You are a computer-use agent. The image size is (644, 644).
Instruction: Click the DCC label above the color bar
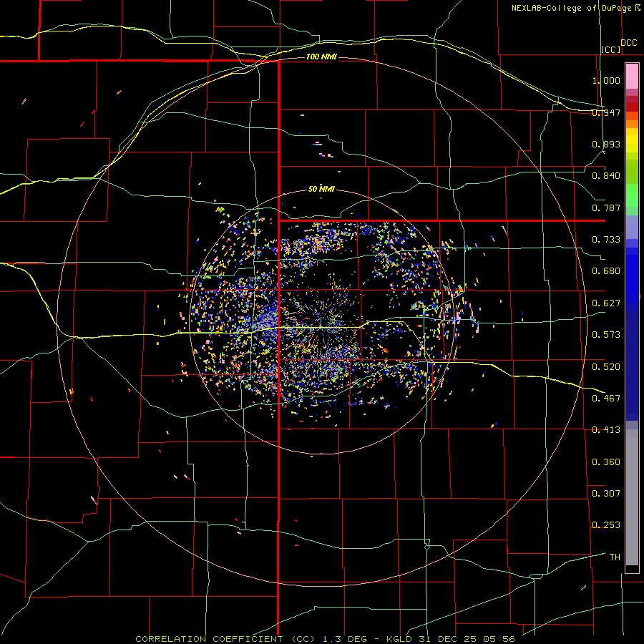click(x=629, y=43)
